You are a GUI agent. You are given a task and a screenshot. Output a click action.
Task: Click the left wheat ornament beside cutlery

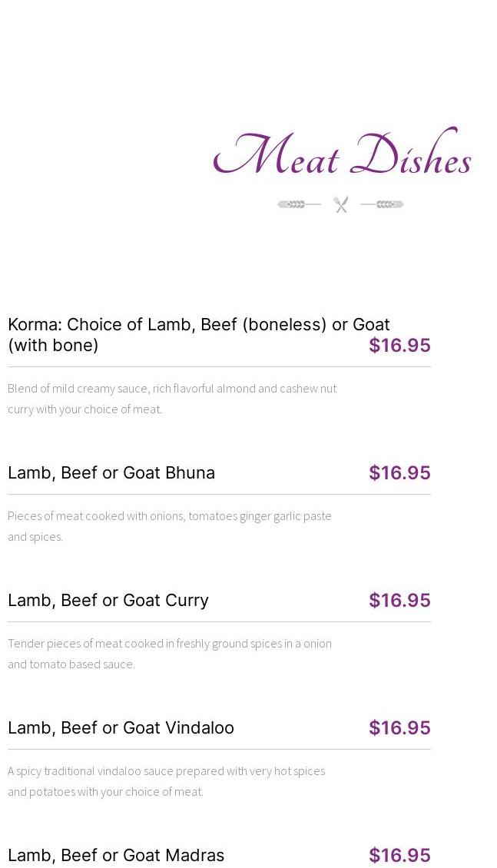pos(299,204)
